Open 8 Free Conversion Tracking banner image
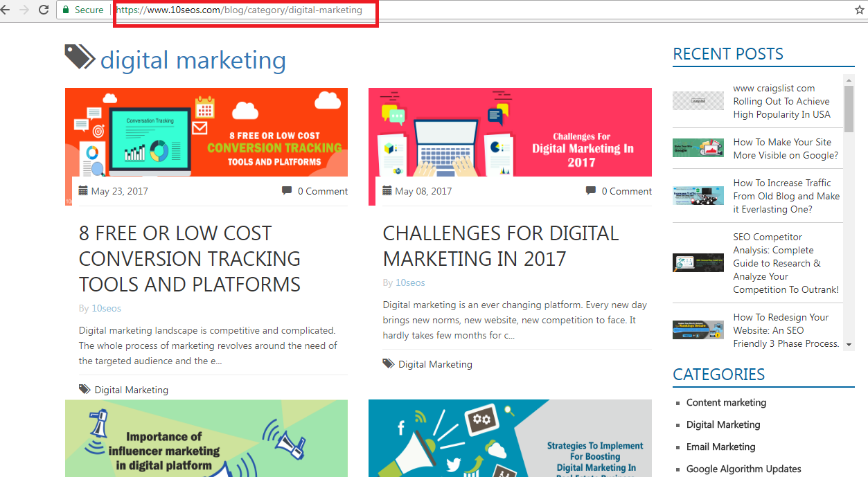 [206, 132]
